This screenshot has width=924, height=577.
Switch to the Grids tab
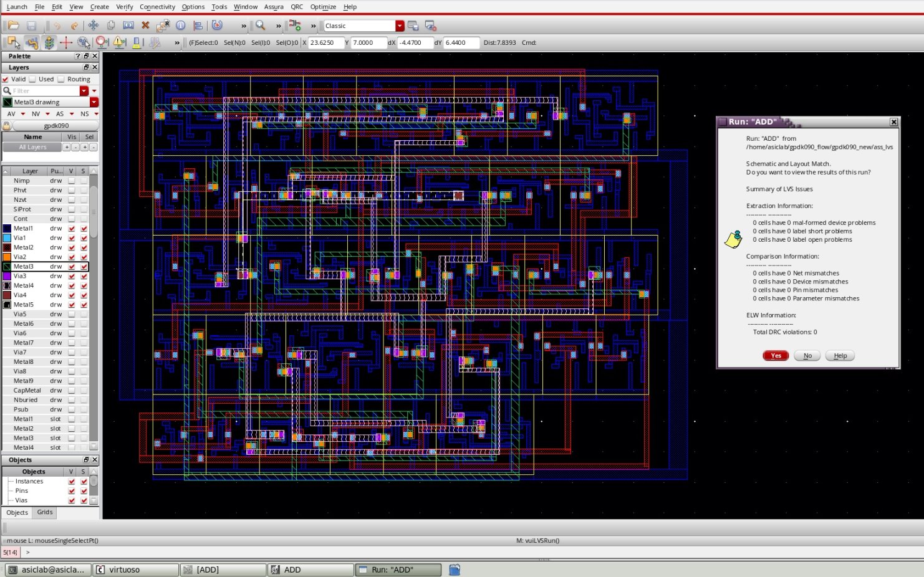coord(45,512)
